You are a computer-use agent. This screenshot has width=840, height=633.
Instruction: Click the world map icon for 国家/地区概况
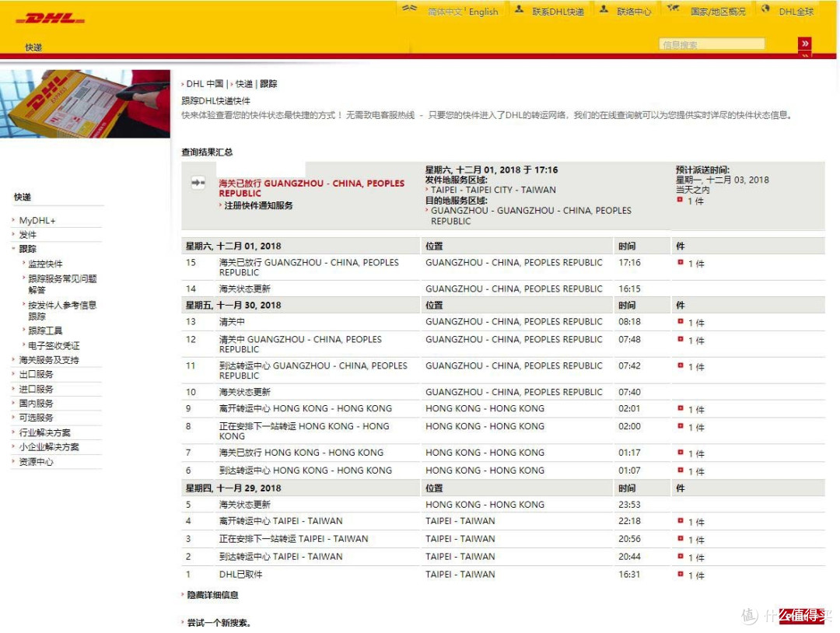tap(673, 9)
